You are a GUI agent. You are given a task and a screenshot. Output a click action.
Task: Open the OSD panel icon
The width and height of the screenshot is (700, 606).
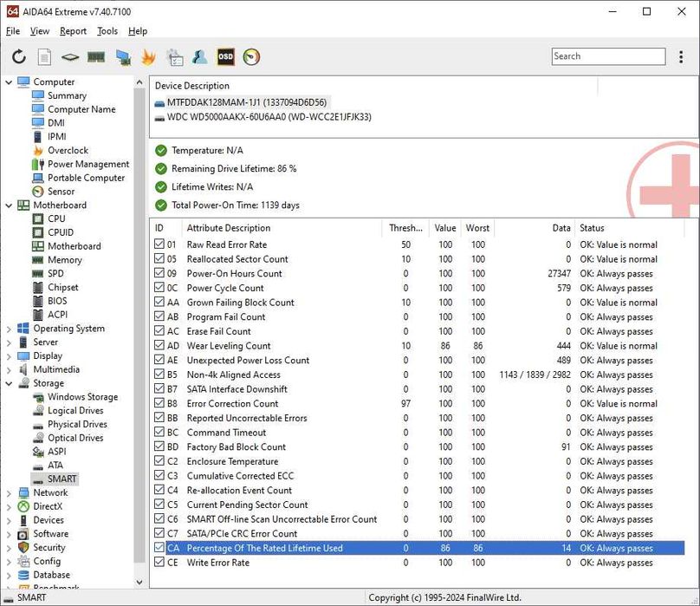pos(226,56)
